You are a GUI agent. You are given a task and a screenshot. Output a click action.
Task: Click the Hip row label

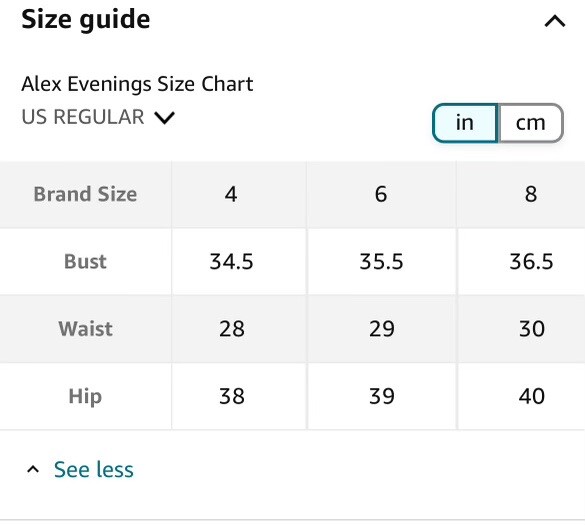(85, 396)
